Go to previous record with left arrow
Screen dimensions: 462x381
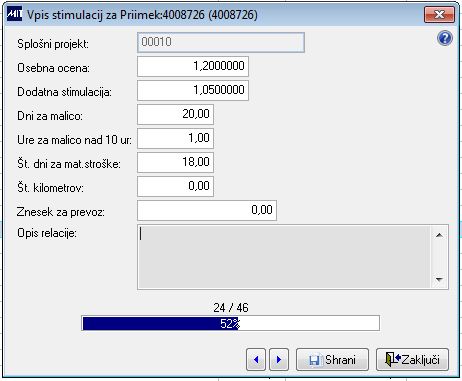click(x=256, y=360)
